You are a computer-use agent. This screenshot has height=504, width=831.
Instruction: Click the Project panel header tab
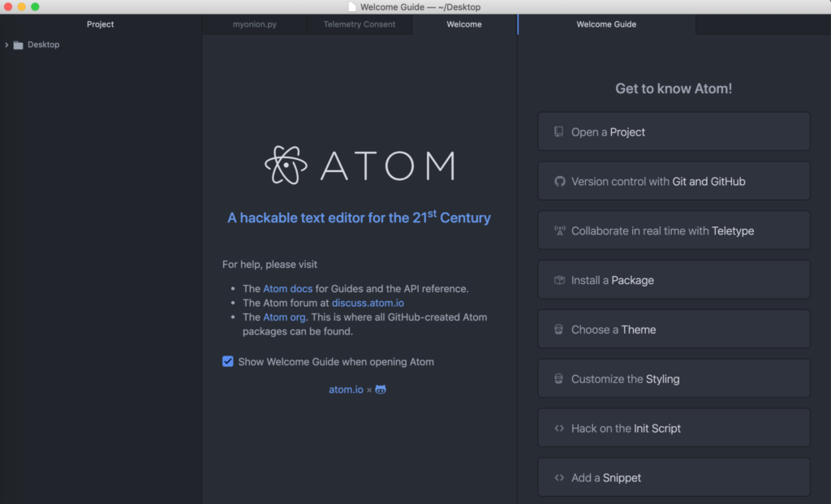[x=100, y=24]
